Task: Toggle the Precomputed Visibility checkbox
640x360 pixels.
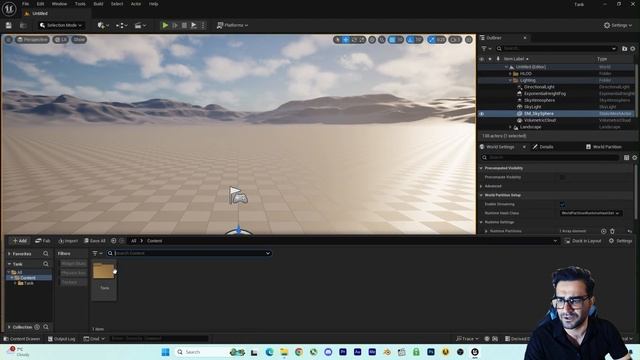Action: [562, 177]
